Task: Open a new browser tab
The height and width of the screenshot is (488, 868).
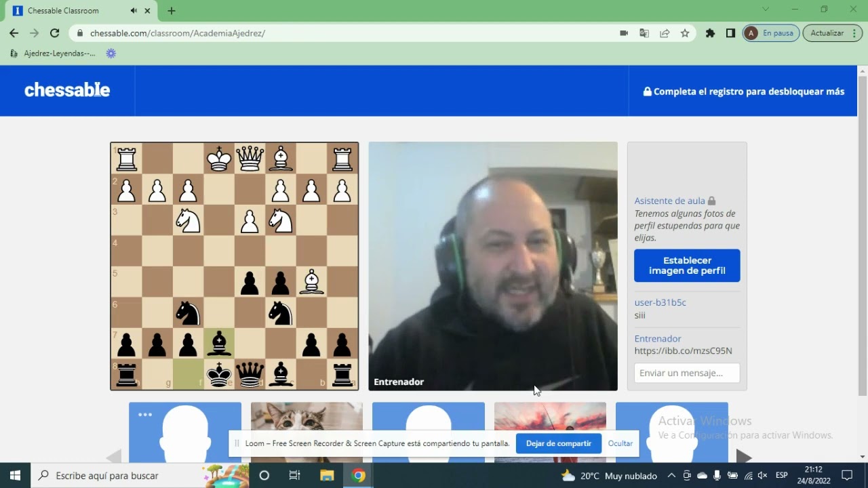Action: (172, 11)
